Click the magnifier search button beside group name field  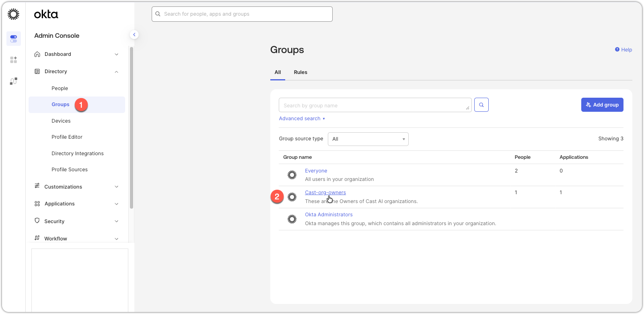pyautogui.click(x=481, y=105)
